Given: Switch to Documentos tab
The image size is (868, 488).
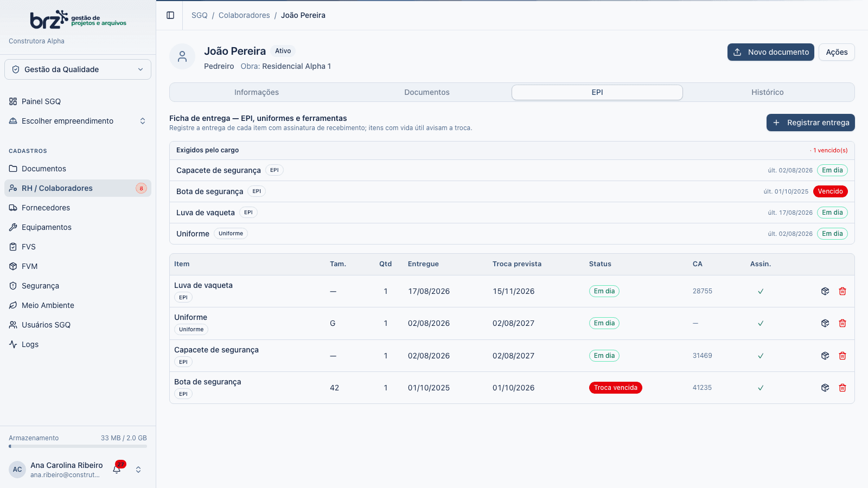Looking at the screenshot, I should click(427, 92).
